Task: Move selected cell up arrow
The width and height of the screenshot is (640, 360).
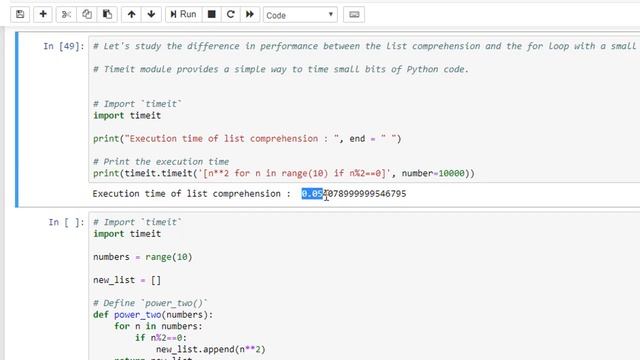Action: pyautogui.click(x=131, y=15)
